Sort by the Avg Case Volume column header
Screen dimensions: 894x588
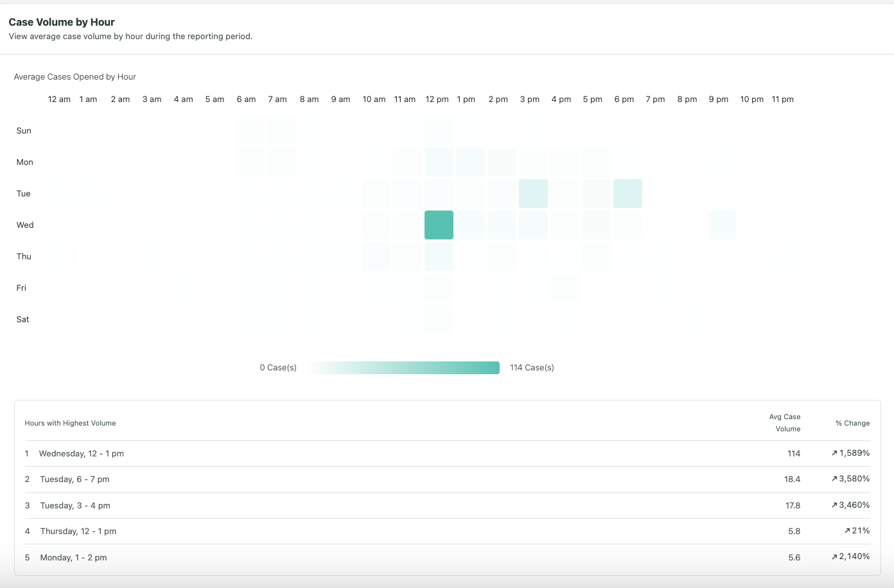[x=785, y=422]
